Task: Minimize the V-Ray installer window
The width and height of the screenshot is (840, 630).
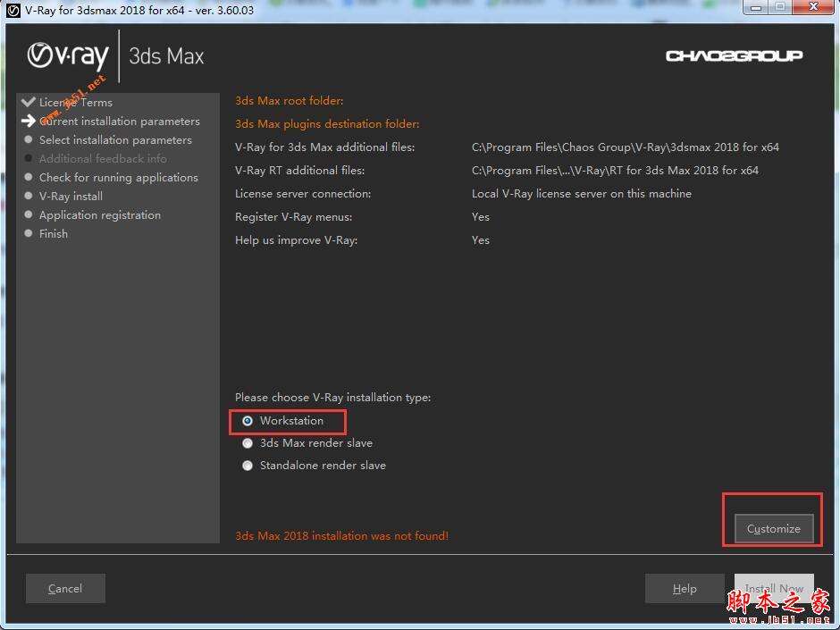Action: point(756,7)
